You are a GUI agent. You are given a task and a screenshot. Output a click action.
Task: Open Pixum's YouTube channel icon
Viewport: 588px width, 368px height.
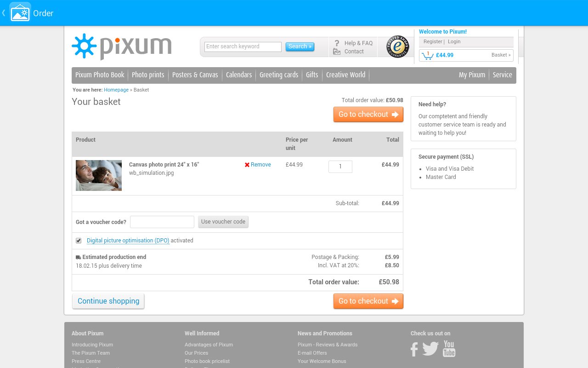(449, 349)
